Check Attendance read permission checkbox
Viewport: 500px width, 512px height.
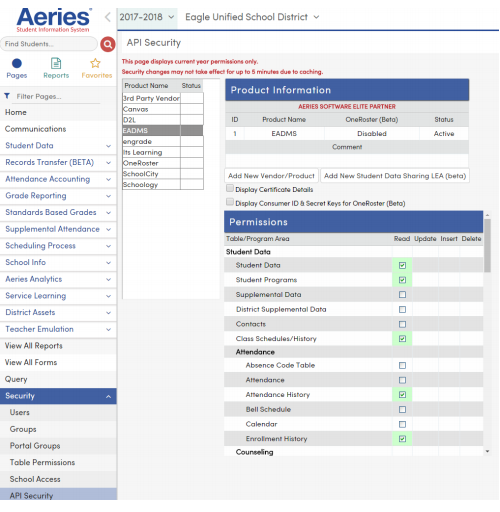[402, 380]
